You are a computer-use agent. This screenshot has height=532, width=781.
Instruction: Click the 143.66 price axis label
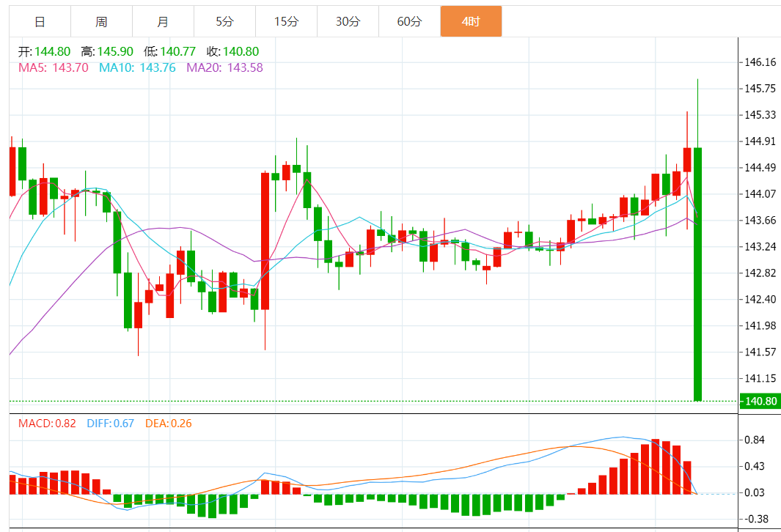click(x=760, y=221)
